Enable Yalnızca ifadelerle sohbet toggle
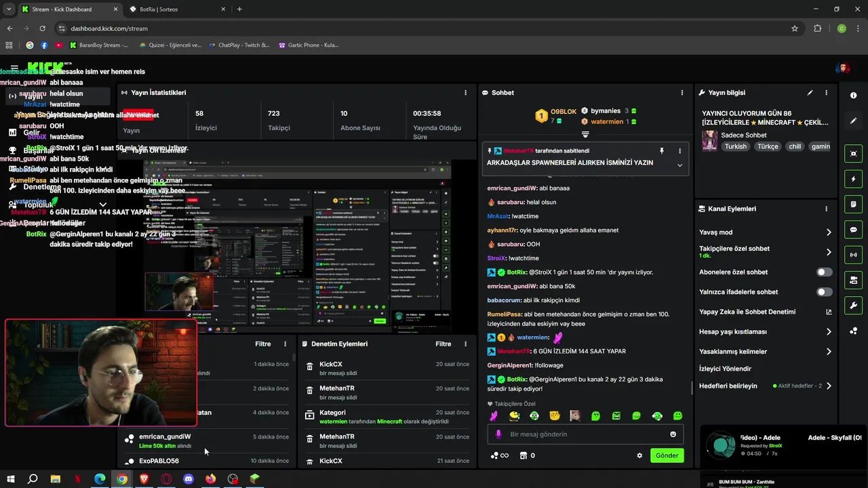 pos(824,292)
